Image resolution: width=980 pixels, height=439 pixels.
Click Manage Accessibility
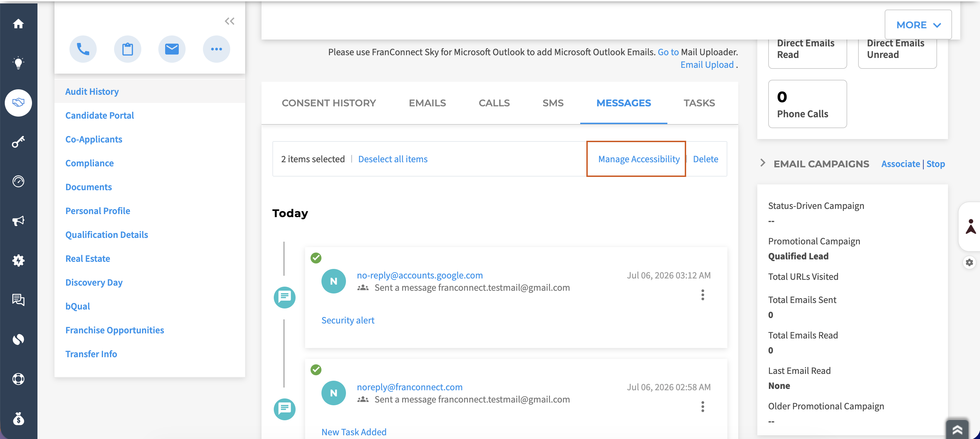639,159
